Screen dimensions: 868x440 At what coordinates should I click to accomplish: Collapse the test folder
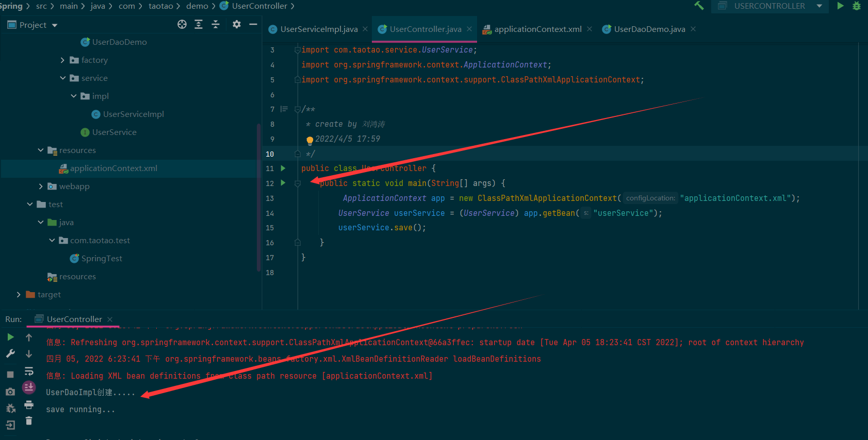(x=30, y=205)
